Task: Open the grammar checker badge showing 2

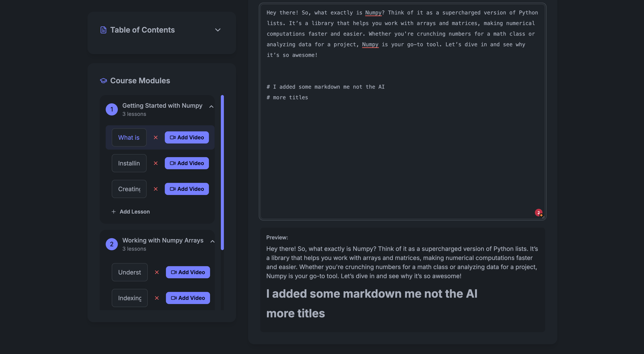Action: click(538, 213)
